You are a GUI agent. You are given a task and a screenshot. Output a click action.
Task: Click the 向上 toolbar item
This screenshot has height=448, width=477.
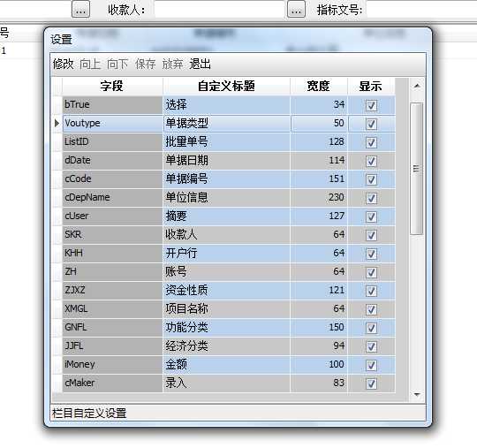pyautogui.click(x=90, y=65)
